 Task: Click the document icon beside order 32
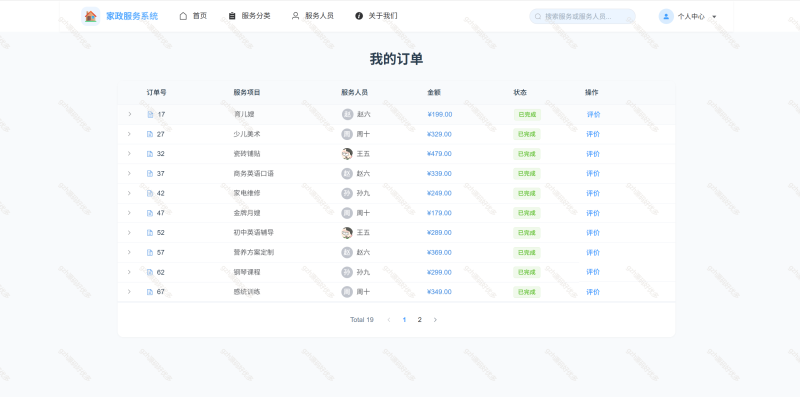[x=149, y=154]
